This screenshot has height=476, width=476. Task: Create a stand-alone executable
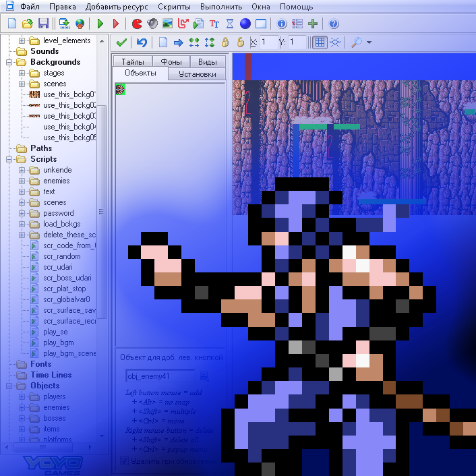(x=64, y=24)
